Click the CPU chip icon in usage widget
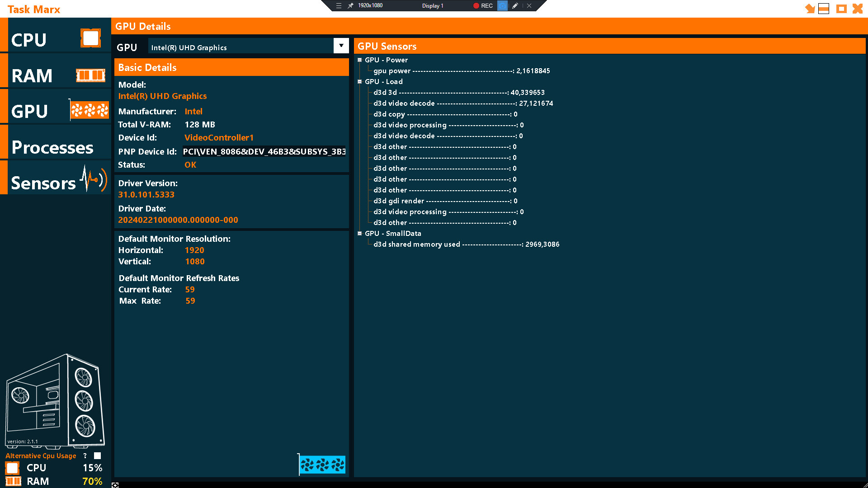The image size is (868, 488). click(12, 468)
